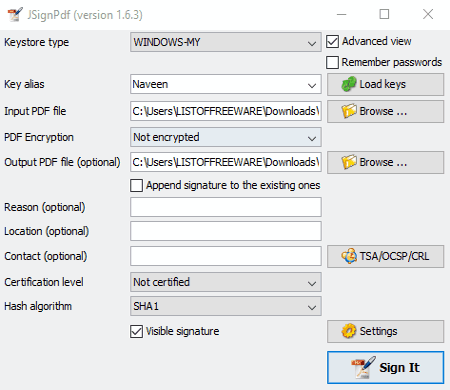Enable Remember passwords checkbox

[333, 62]
